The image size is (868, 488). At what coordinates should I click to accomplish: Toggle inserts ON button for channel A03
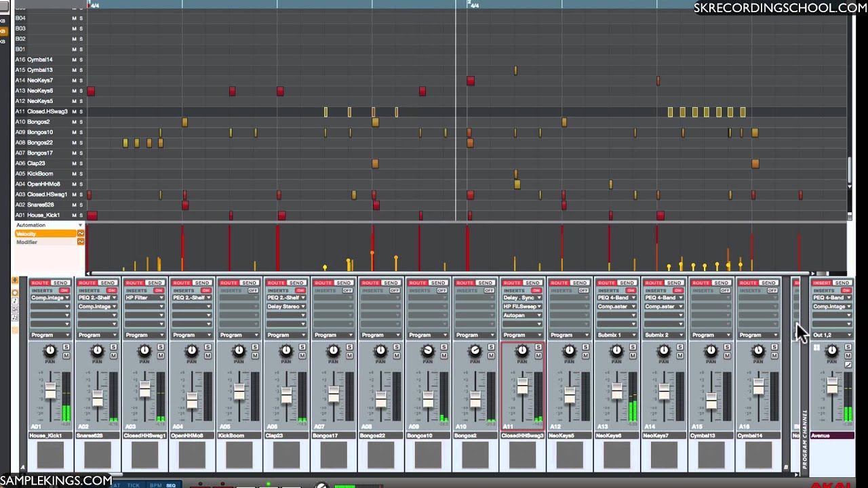click(x=158, y=290)
